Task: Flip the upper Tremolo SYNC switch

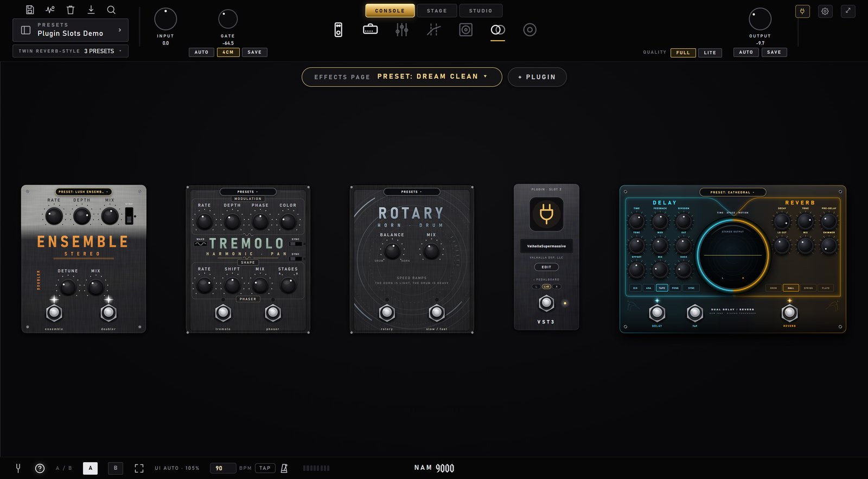Action: [x=296, y=244]
